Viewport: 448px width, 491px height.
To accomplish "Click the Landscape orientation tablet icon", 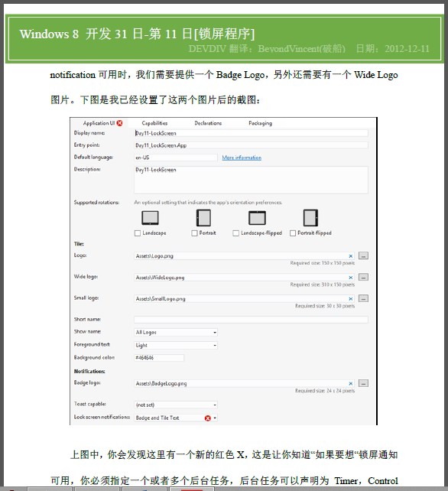I will pos(150,218).
